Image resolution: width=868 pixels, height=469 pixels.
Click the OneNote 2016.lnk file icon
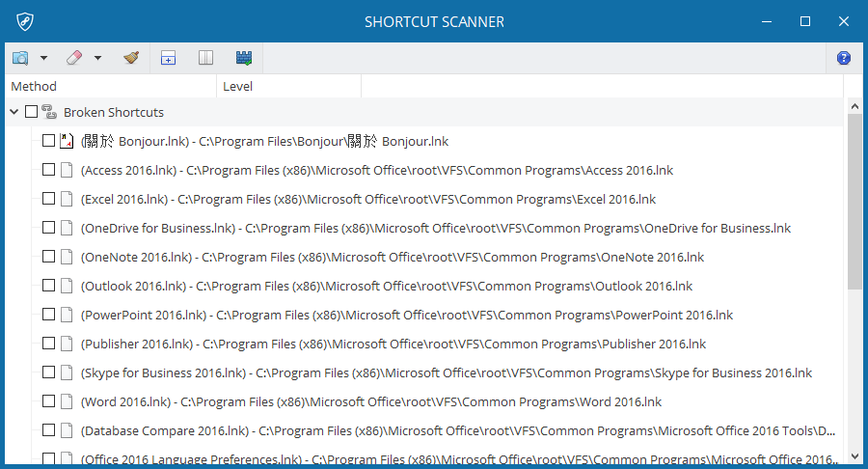coord(67,257)
